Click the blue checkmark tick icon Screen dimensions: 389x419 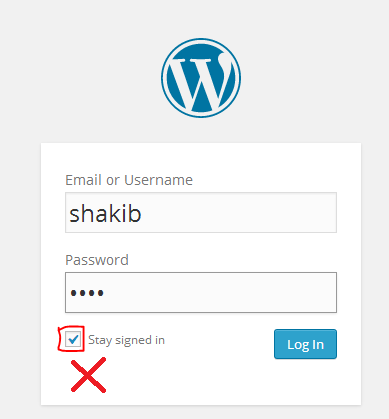click(73, 339)
